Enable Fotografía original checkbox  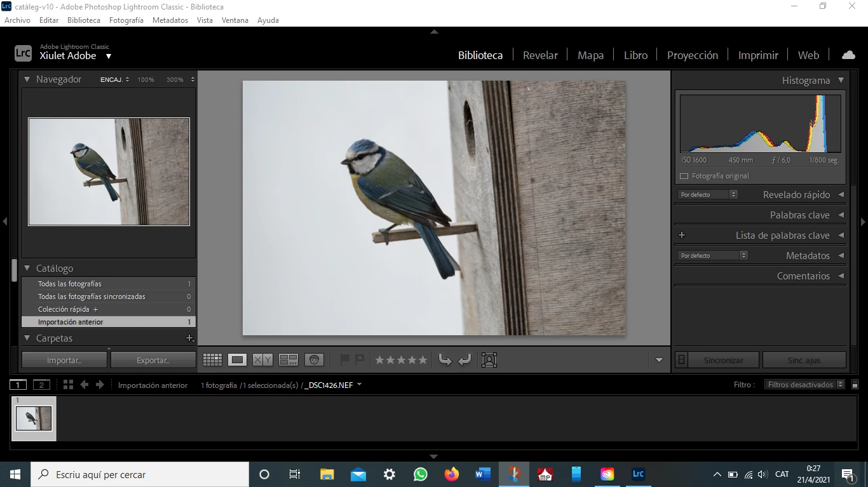tap(684, 176)
